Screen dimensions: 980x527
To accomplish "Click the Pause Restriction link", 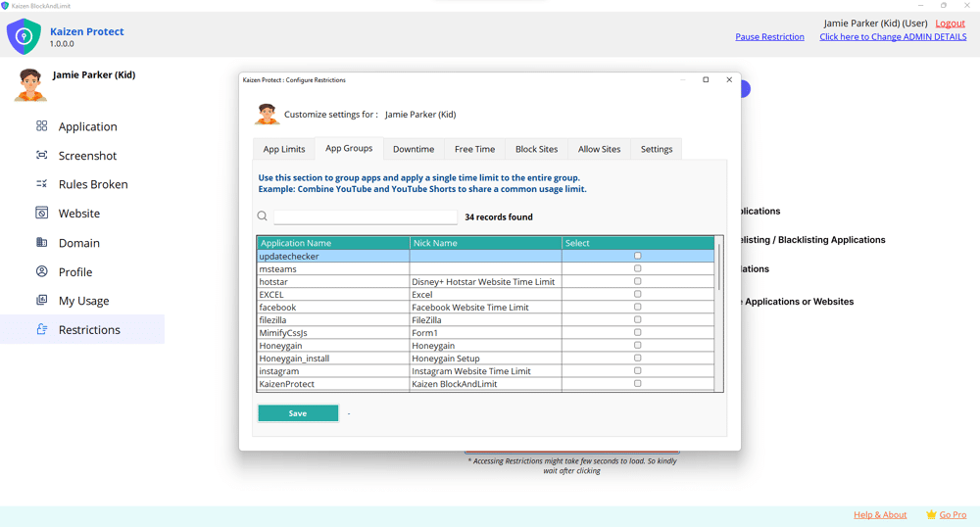I will 769,37.
